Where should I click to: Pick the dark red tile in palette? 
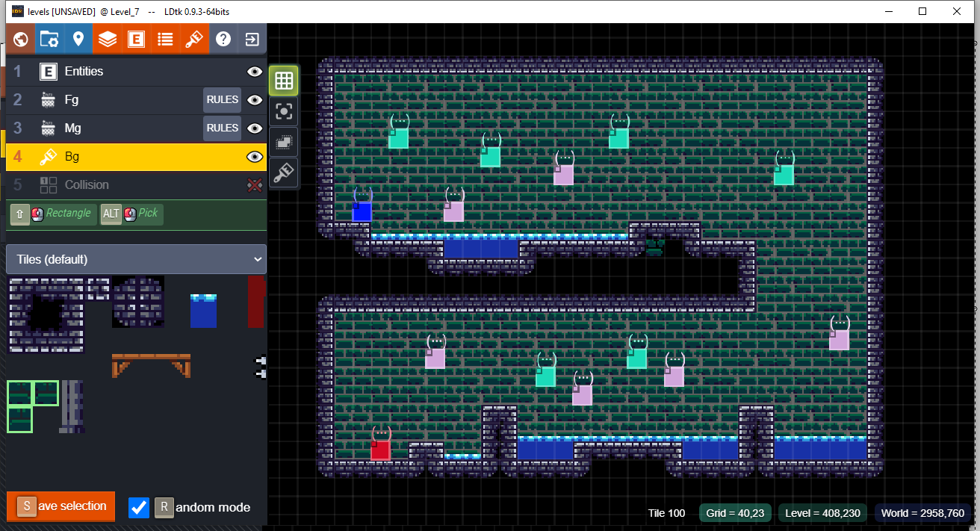pyautogui.click(x=256, y=302)
